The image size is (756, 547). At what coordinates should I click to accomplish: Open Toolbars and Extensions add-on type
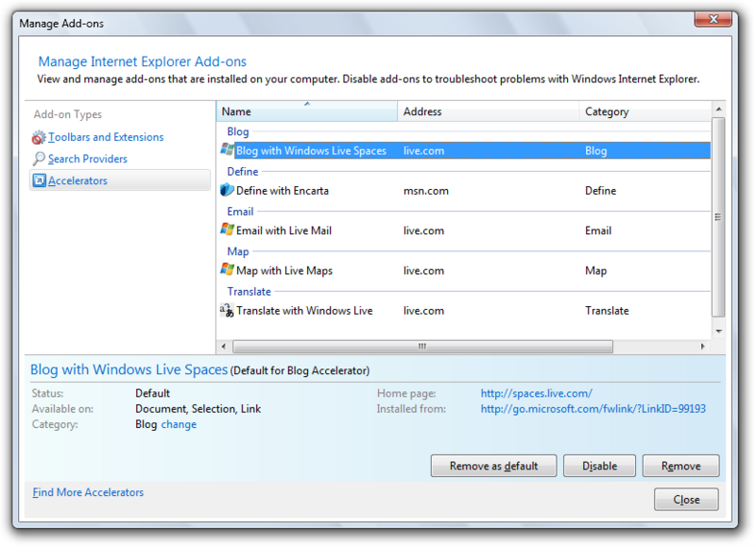coord(106,137)
